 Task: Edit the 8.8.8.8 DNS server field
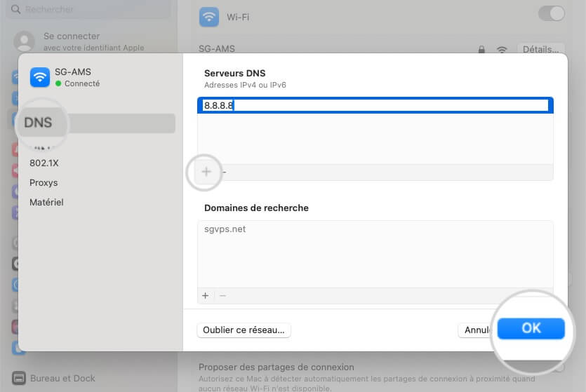[x=375, y=105]
